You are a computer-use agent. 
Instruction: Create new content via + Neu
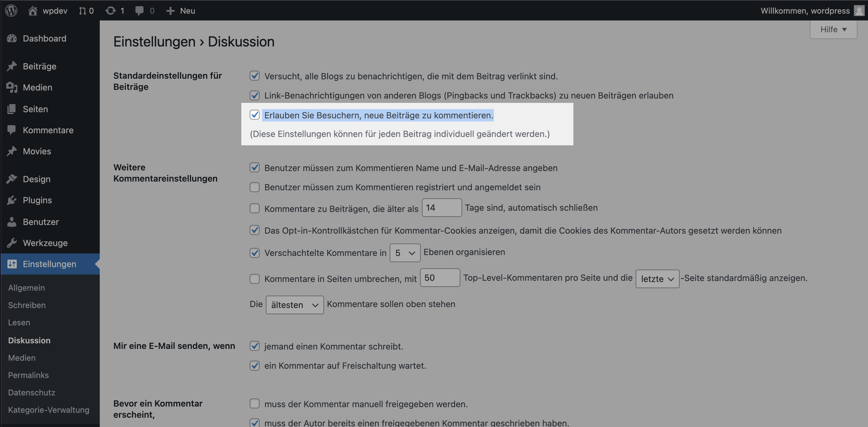click(180, 11)
